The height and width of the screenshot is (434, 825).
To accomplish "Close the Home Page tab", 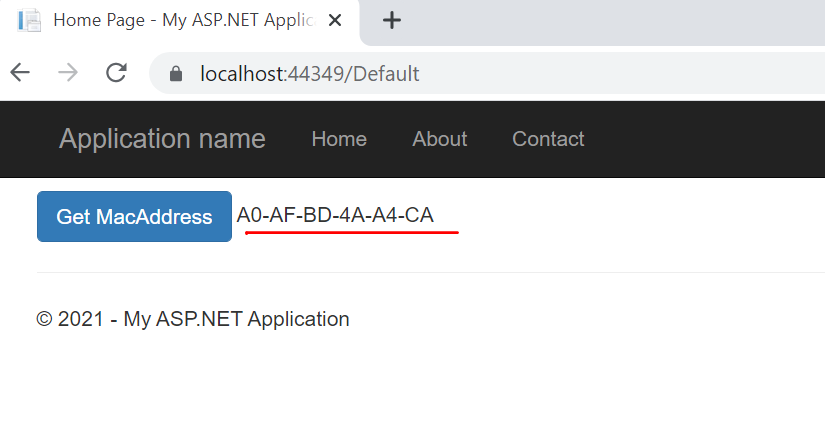I will click(335, 21).
